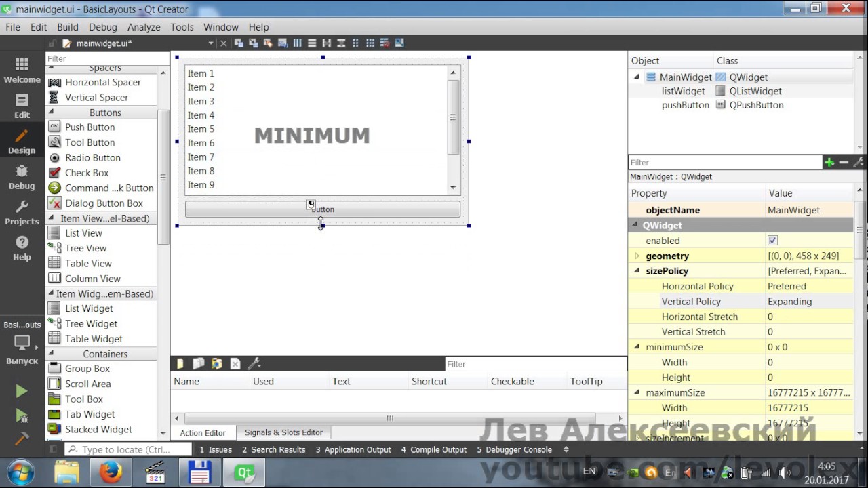Screen dimensions: 868x488
Task: Click New action icon in Action Editor
Action: 180,364
